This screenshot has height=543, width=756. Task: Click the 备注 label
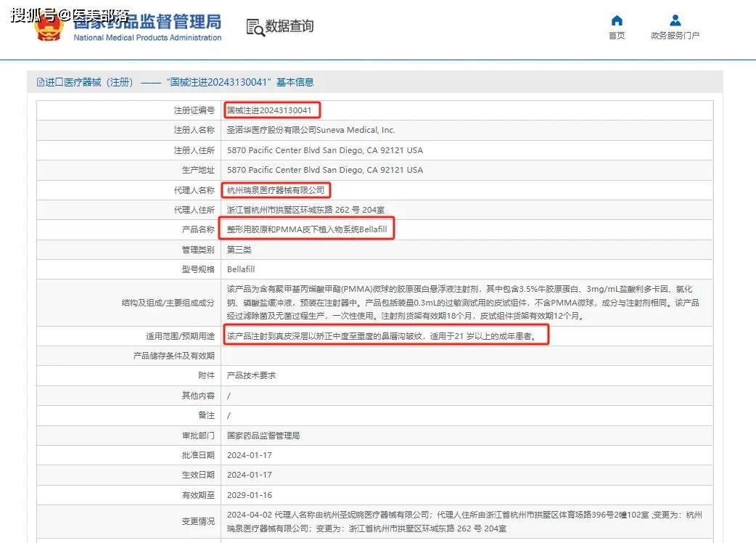(206, 415)
